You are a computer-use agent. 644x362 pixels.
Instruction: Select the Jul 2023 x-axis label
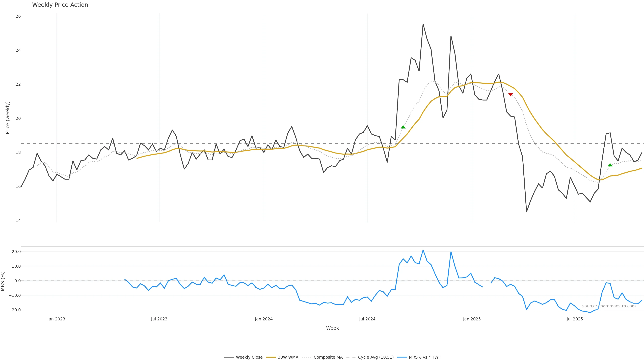[x=159, y=319]
